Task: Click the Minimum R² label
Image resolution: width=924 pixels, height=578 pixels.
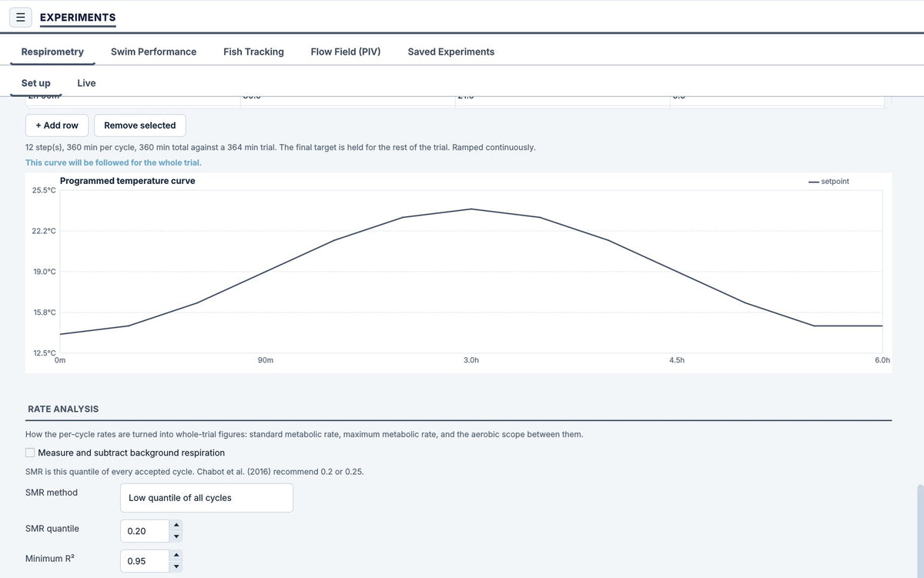Action: 50,559
